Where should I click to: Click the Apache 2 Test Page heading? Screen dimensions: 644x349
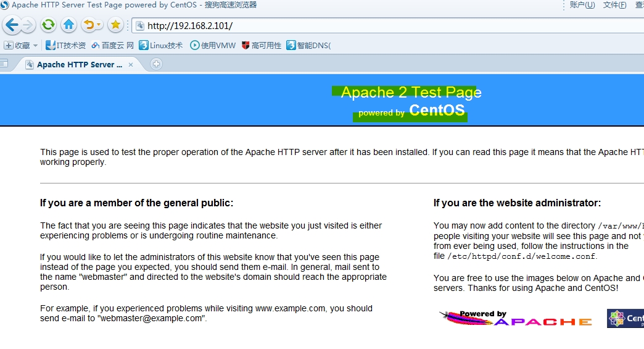[x=411, y=92]
